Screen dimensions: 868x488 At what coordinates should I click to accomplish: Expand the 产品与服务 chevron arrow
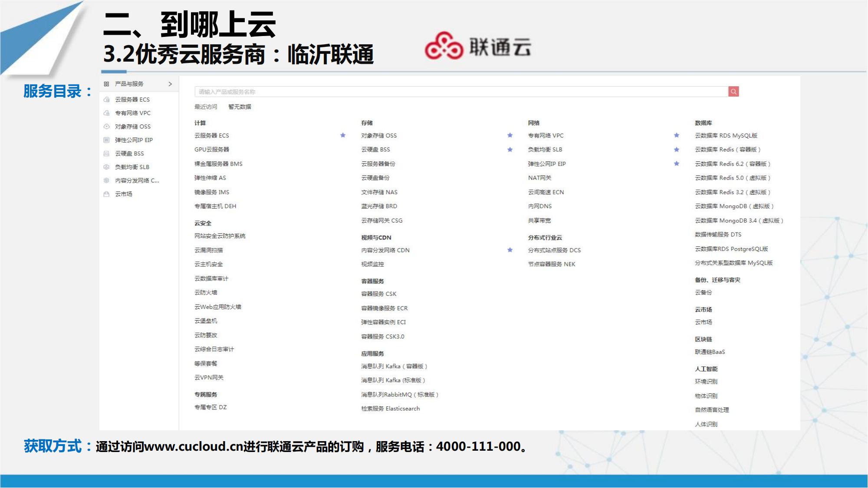[170, 84]
